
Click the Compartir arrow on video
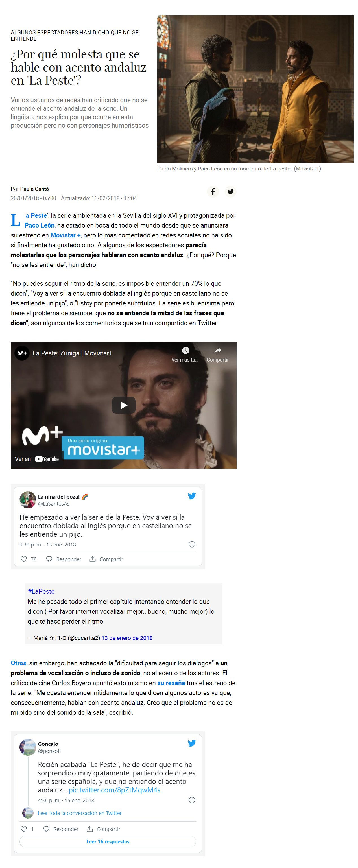click(218, 350)
